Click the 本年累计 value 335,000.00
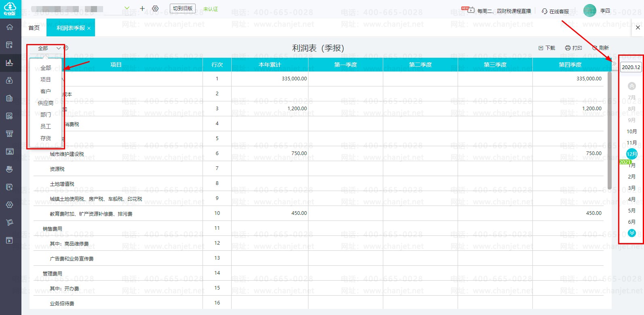The width and height of the screenshot is (644, 315). (x=294, y=79)
